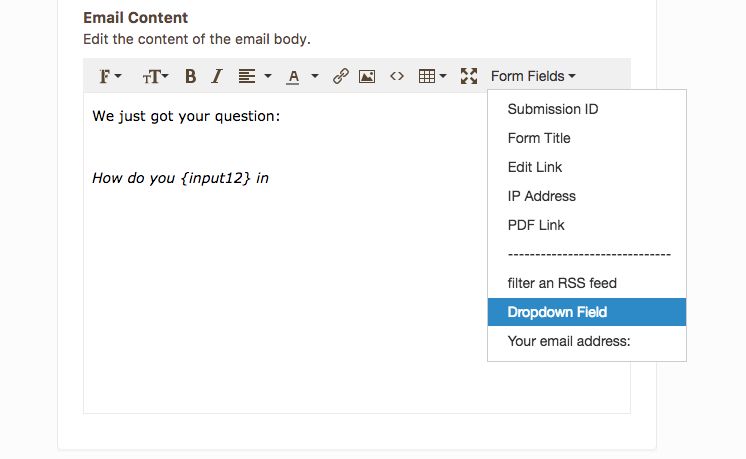Toggle italic formatting
This screenshot has width=746, height=459.
pyautogui.click(x=216, y=76)
